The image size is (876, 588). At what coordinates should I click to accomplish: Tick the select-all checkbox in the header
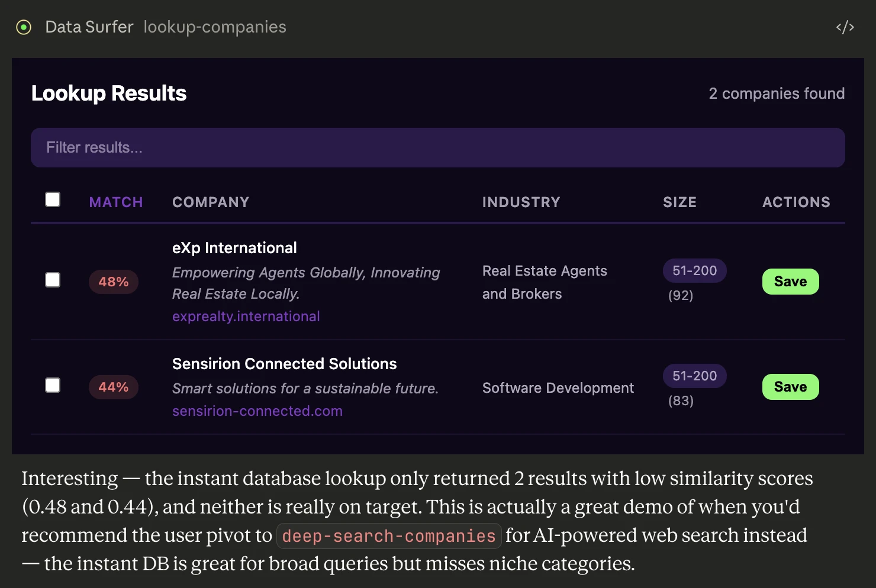click(x=53, y=199)
